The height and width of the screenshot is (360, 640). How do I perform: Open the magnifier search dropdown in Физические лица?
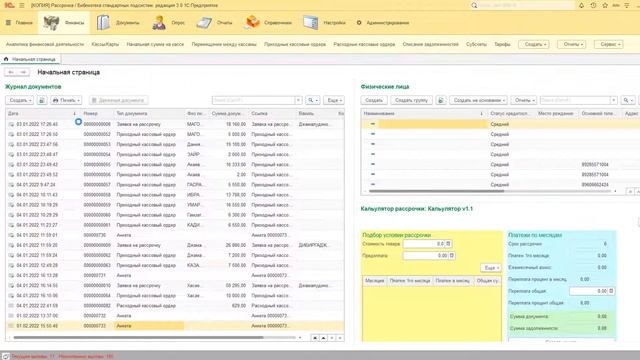628,100
